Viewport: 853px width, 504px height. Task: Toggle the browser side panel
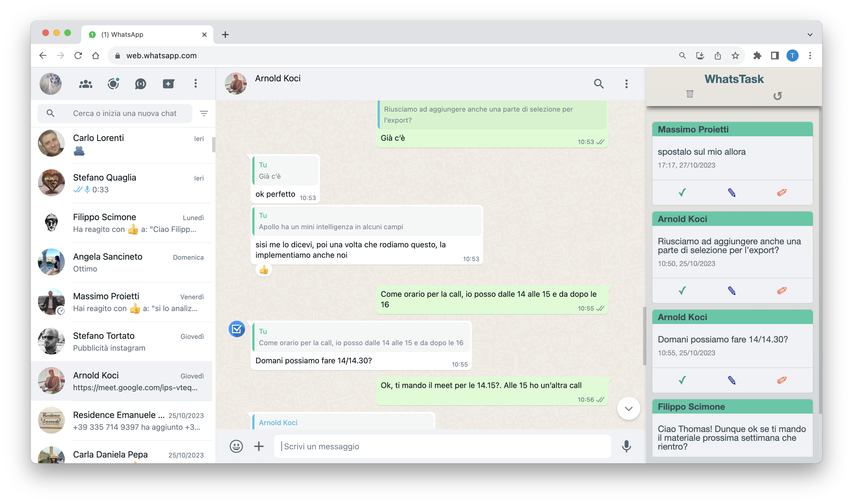(775, 56)
